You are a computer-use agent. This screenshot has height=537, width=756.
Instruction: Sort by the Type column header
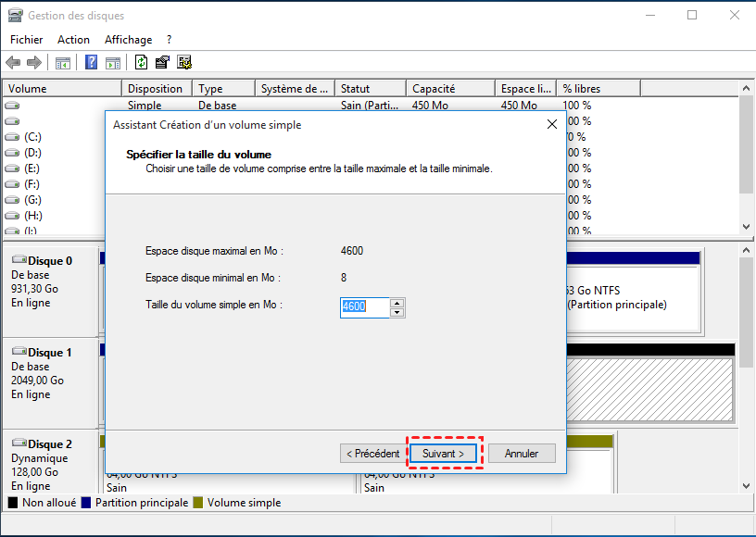(223, 89)
